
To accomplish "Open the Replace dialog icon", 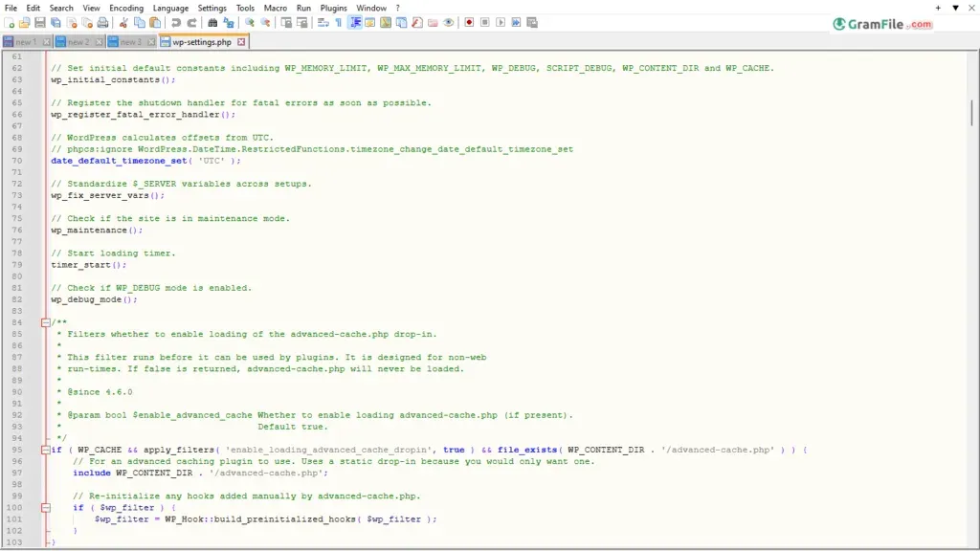I will point(229,23).
